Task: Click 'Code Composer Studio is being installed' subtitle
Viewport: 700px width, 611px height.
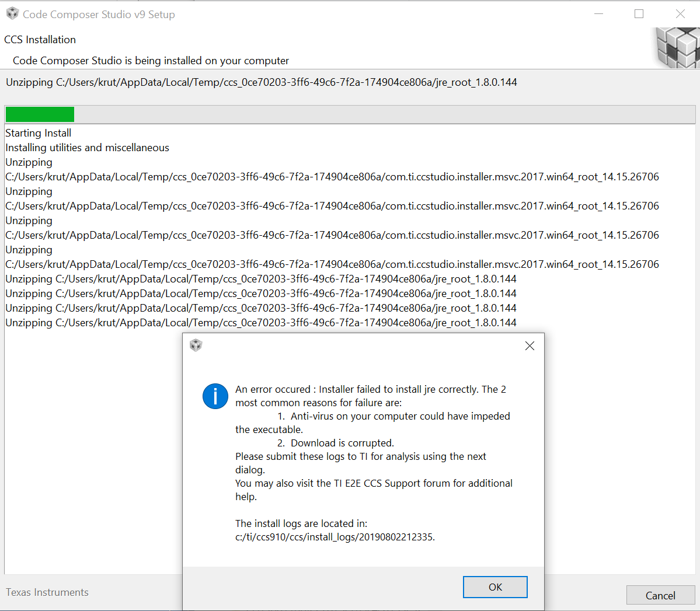Action: pyautogui.click(x=151, y=61)
